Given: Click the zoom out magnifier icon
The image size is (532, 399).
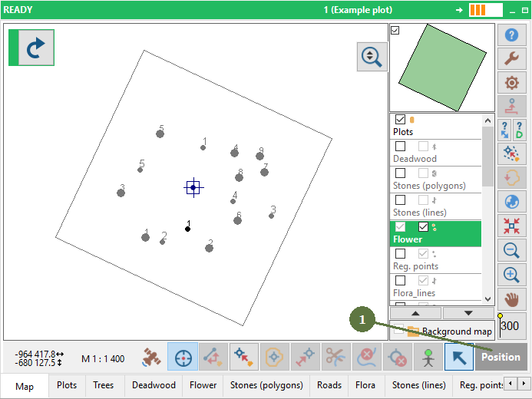Looking at the screenshot, I should coord(511,250).
